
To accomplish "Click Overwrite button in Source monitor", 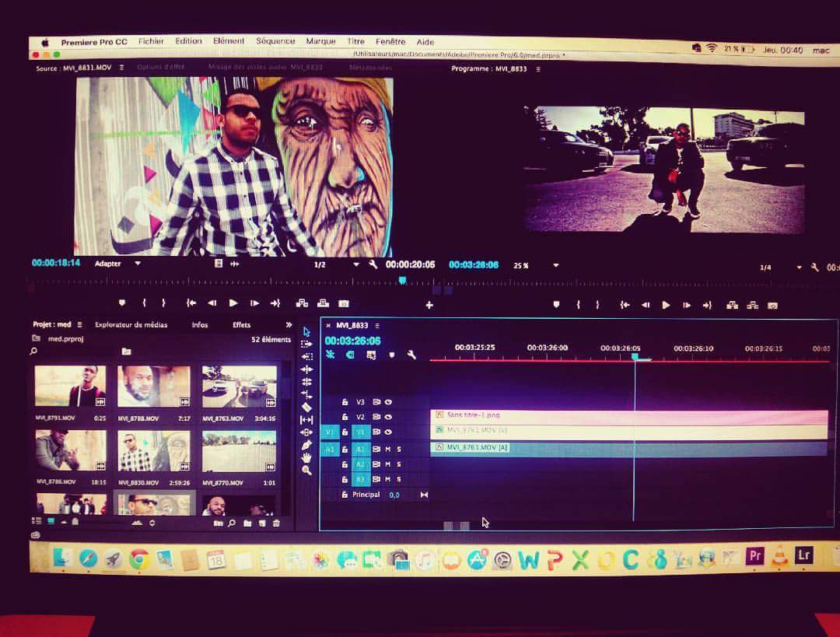I will click(323, 303).
